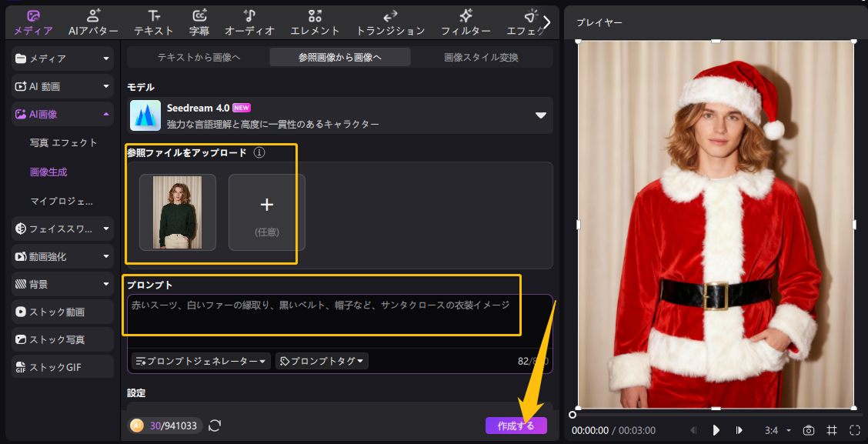Viewport: 868px width, 444px height.
Task: Click the フィルター (filter) toolbar icon
Action: point(466,22)
